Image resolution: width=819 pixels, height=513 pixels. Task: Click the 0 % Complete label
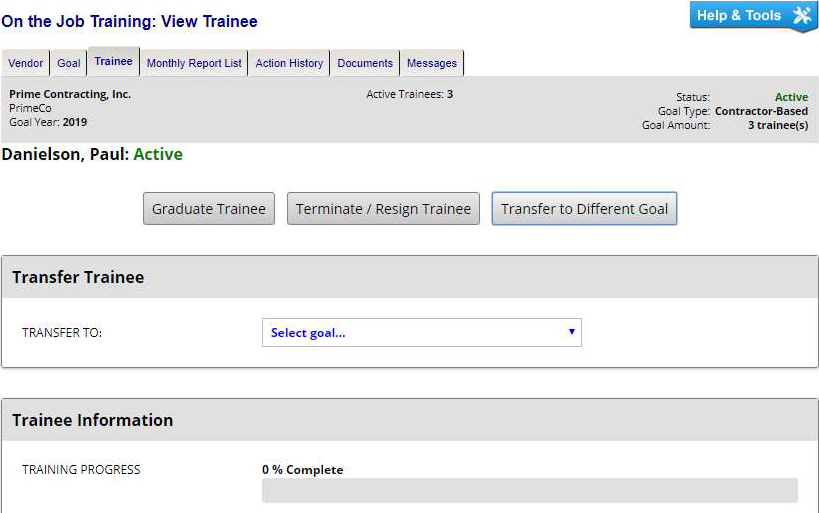[302, 470]
